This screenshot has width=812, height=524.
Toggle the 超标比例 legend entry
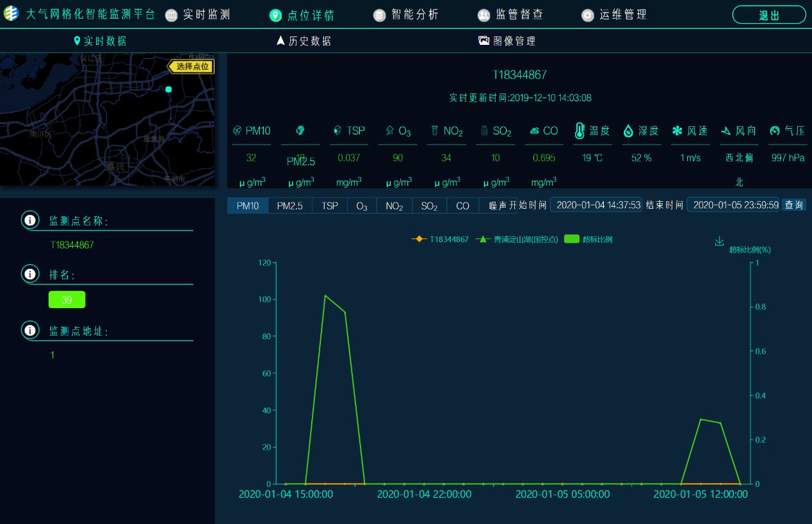589,239
